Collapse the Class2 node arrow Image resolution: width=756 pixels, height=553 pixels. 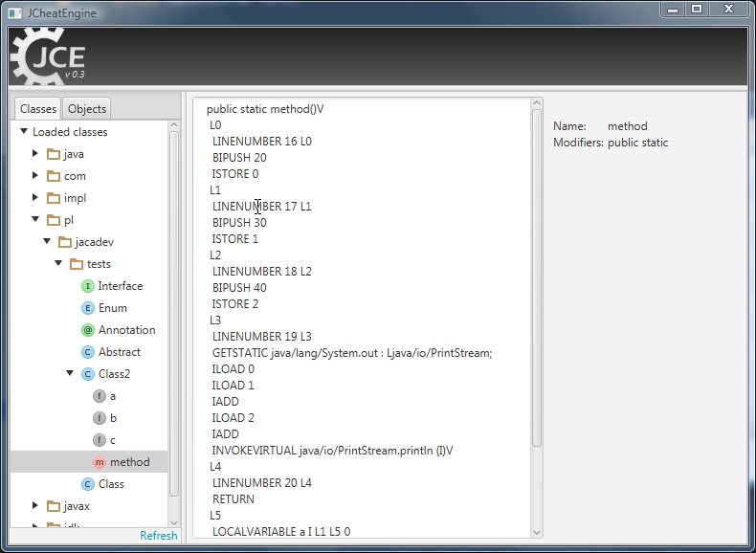click(70, 373)
